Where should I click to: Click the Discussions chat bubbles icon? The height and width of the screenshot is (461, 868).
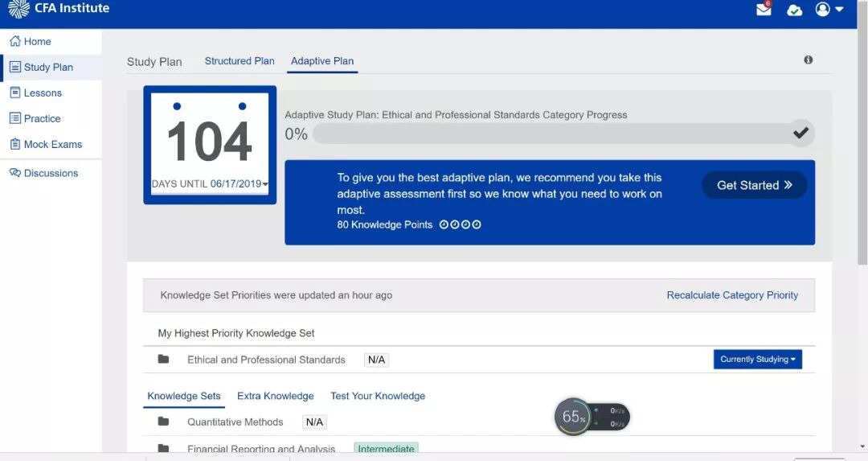pos(15,173)
